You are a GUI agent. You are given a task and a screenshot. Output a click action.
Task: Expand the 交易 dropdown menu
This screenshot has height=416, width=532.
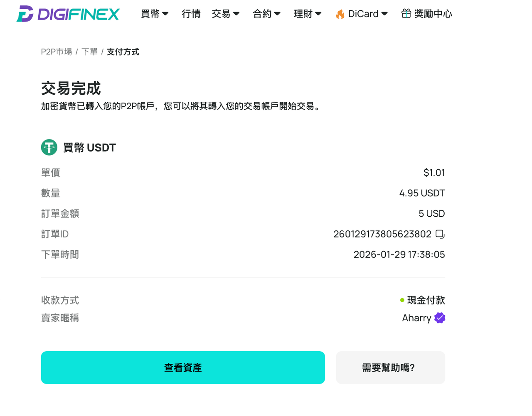point(226,14)
